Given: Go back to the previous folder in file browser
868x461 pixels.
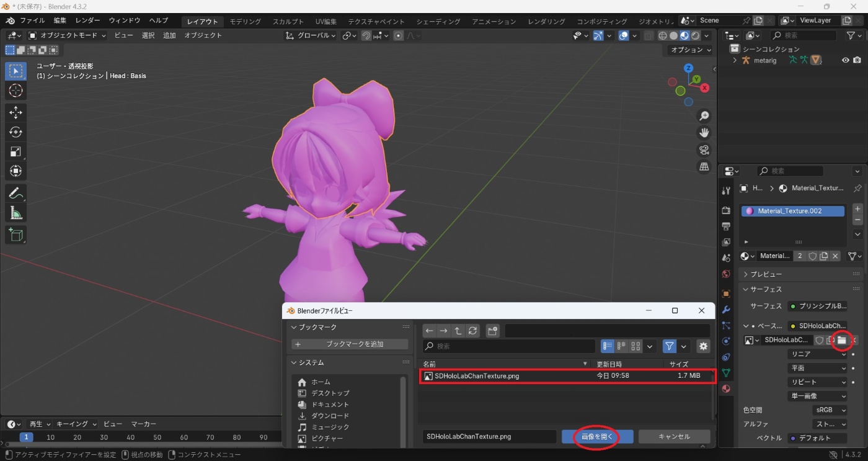Looking at the screenshot, I should pos(429,331).
